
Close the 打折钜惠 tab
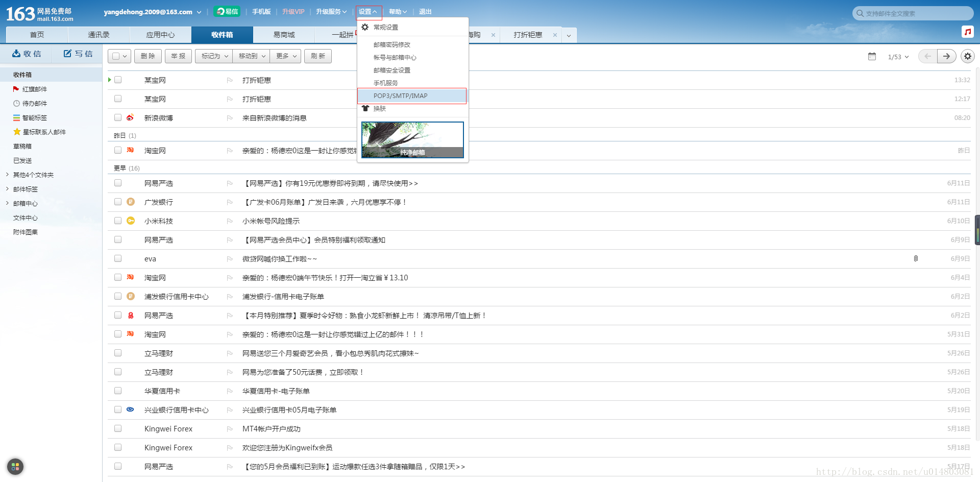pyautogui.click(x=555, y=35)
